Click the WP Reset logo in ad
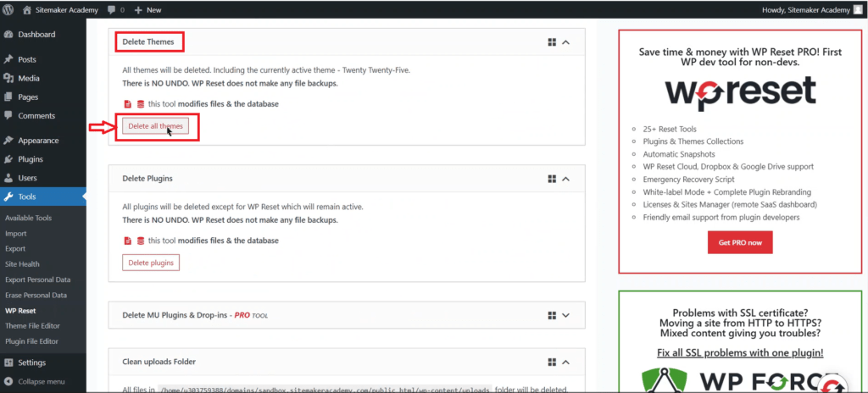 (740, 93)
